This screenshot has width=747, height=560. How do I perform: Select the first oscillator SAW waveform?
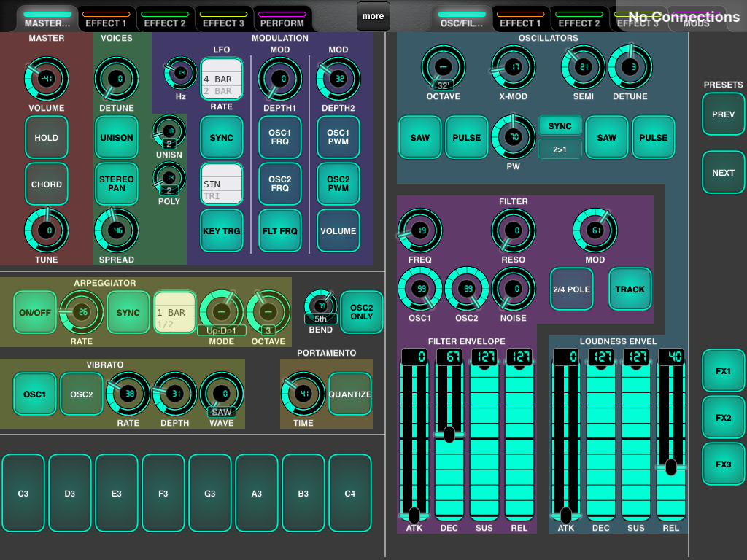point(419,138)
